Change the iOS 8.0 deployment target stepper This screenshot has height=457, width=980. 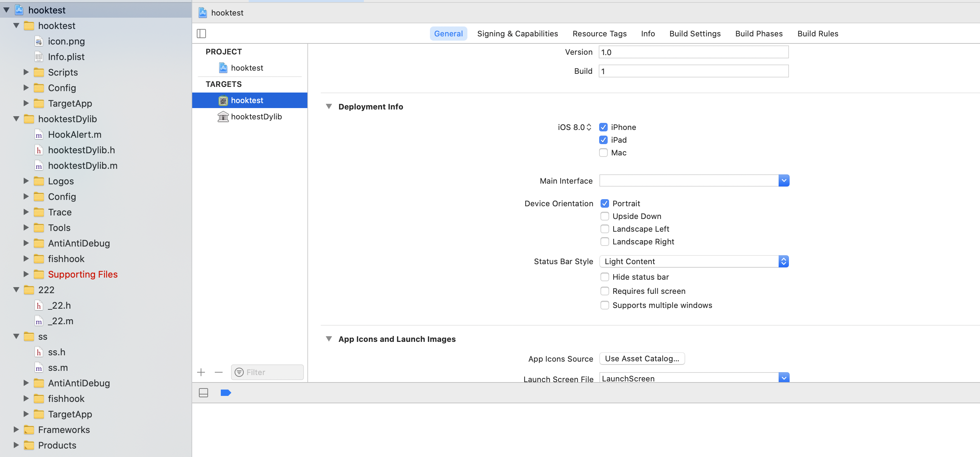point(589,127)
